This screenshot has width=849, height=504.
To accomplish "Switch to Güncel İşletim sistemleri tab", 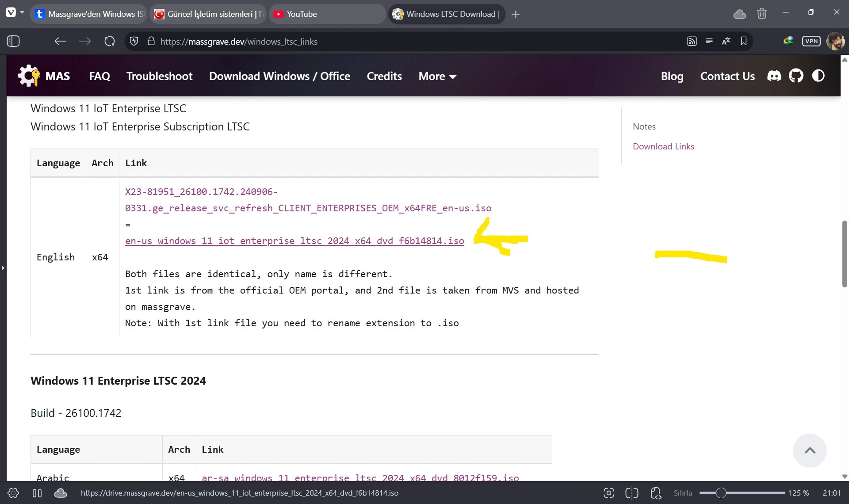I will tap(209, 14).
